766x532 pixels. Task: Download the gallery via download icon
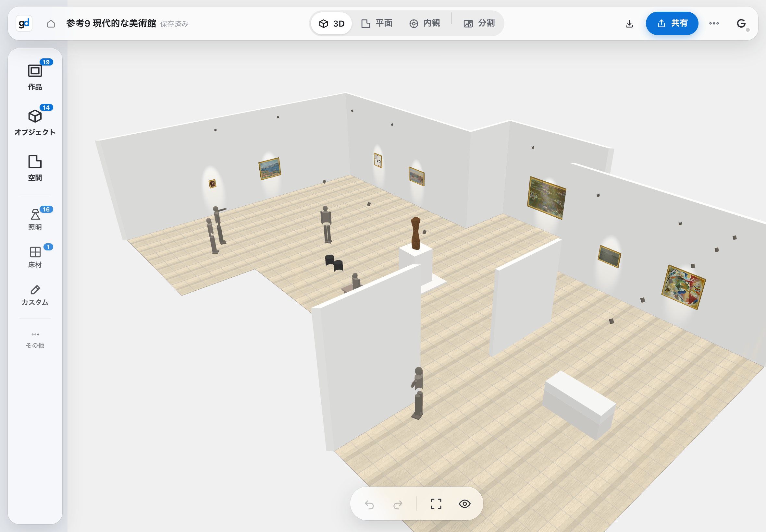629,24
